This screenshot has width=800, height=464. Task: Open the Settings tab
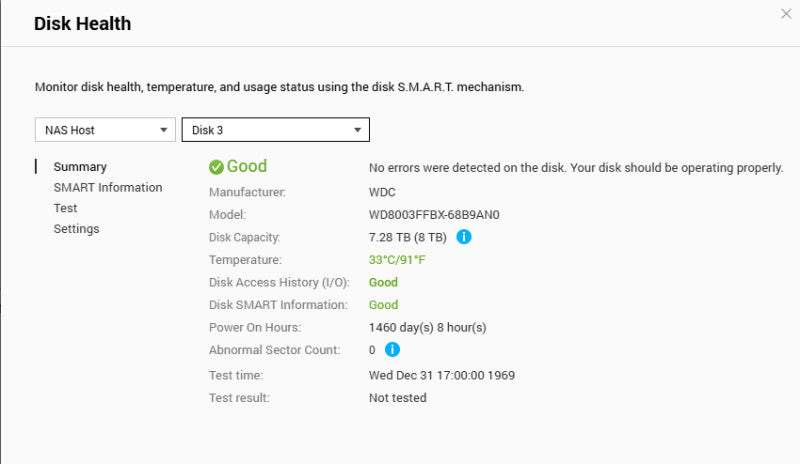coord(77,229)
